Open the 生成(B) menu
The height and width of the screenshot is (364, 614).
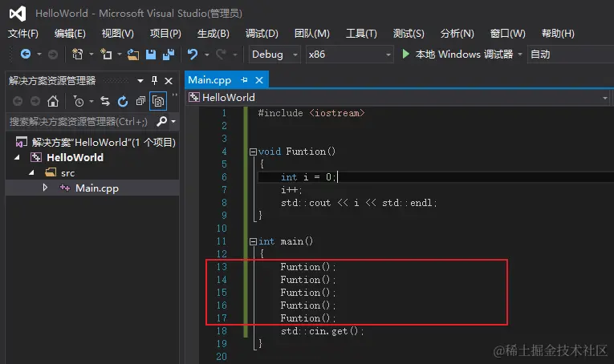pos(213,34)
